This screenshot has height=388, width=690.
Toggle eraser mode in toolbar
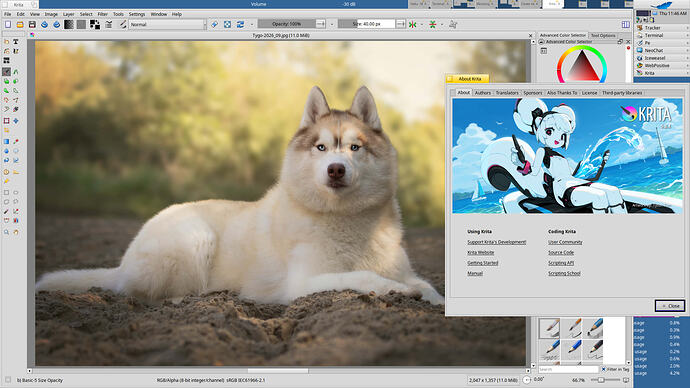point(214,24)
